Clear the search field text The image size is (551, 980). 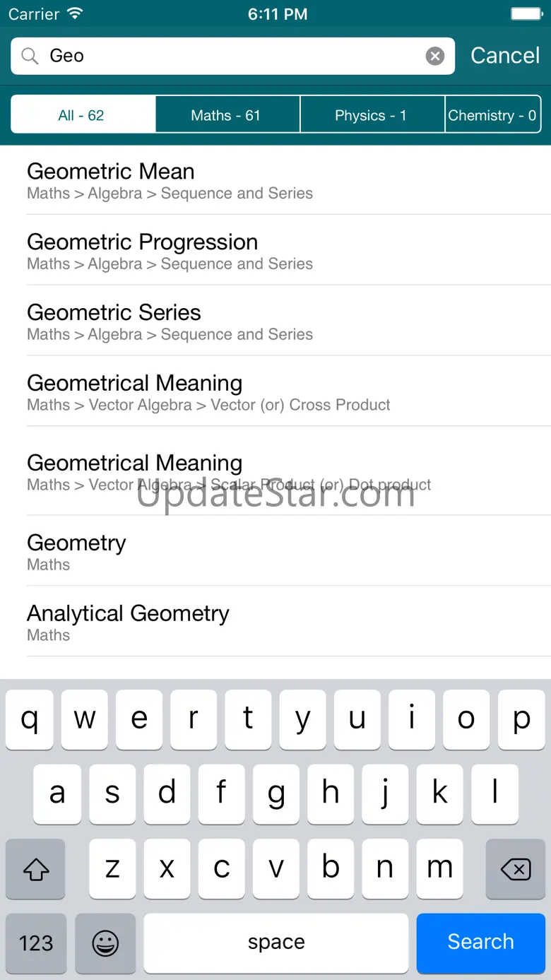point(435,56)
